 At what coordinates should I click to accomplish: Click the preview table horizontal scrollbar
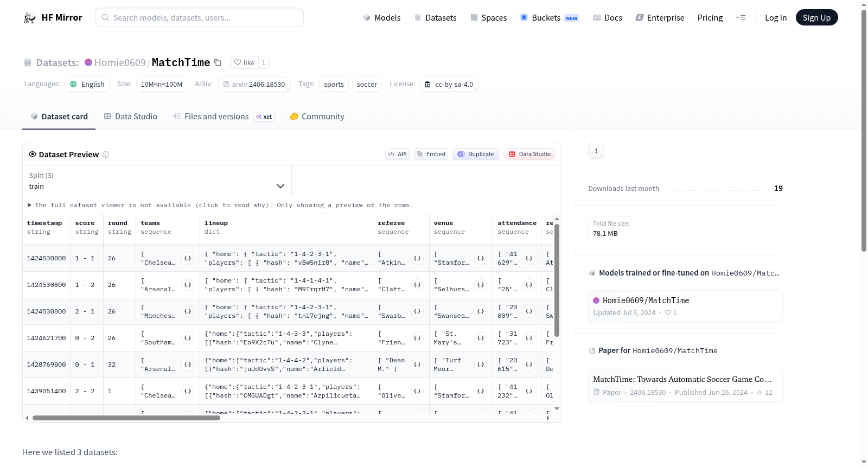[x=126, y=418]
